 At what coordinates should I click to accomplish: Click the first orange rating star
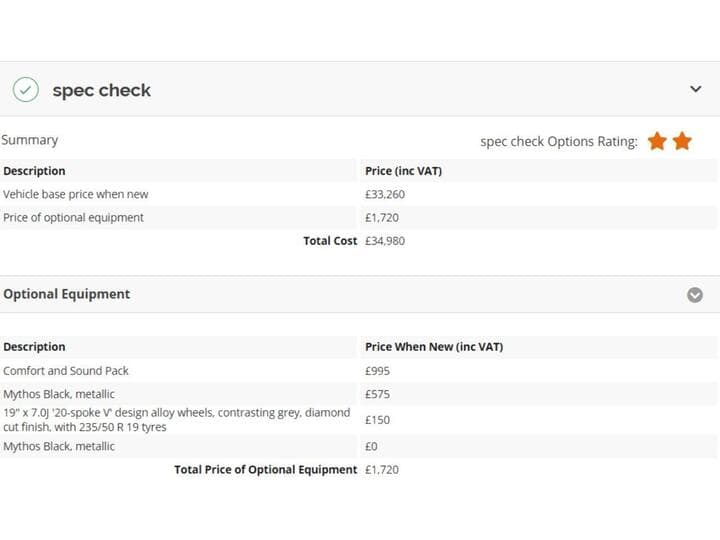point(657,141)
